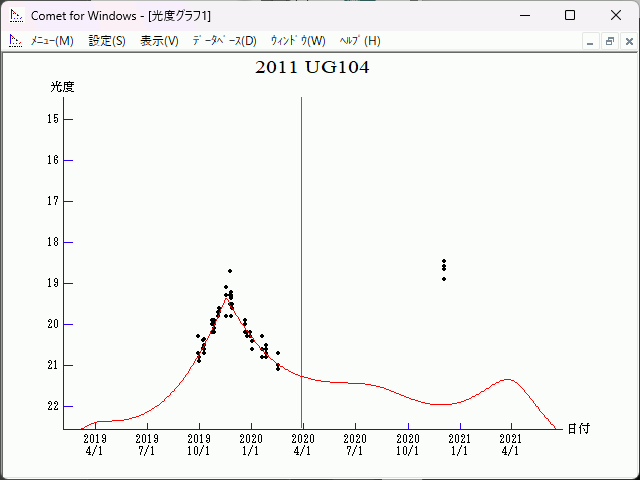Open the 表示(V) view menu
The height and width of the screenshot is (480, 640).
[x=159, y=41]
